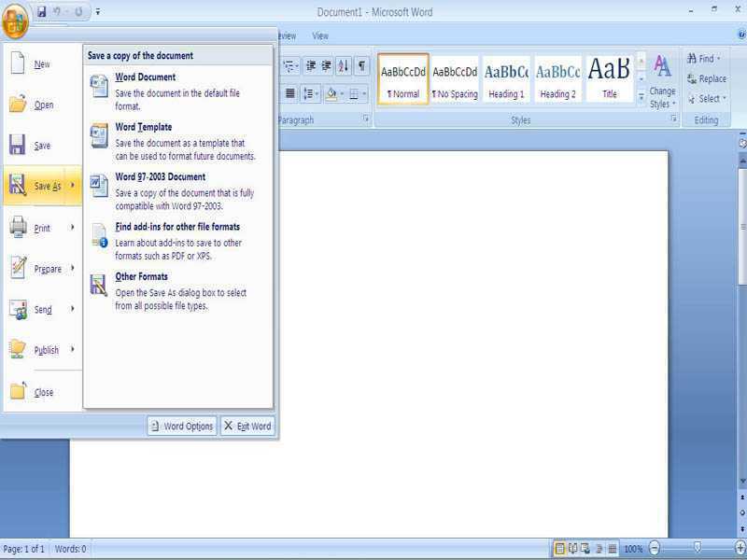Click the Exit Word button
Image resolution: width=747 pixels, height=560 pixels.
point(247,427)
